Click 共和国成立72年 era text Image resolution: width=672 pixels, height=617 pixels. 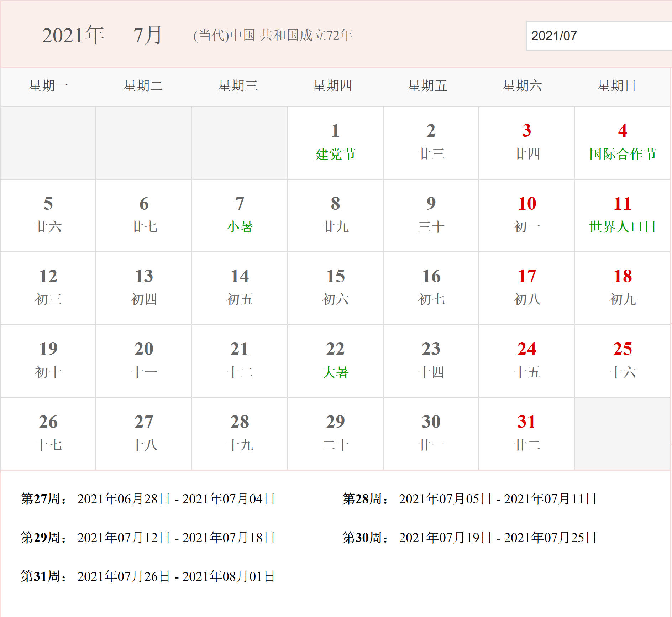(x=306, y=35)
